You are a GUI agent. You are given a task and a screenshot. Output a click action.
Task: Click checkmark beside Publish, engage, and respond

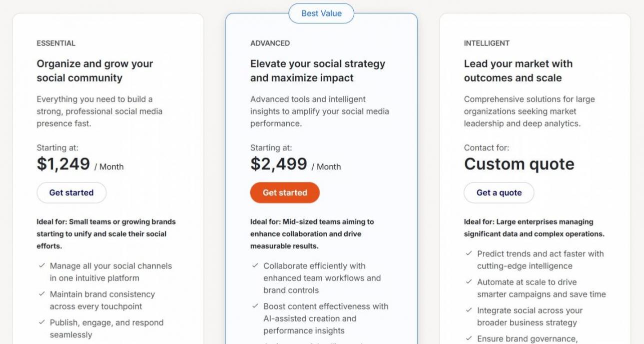click(42, 322)
